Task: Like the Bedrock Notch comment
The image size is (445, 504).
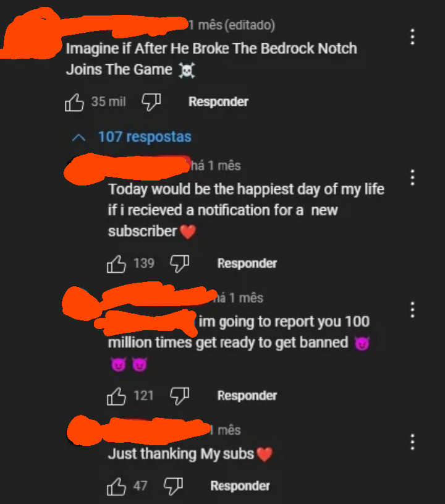Action: [74, 102]
